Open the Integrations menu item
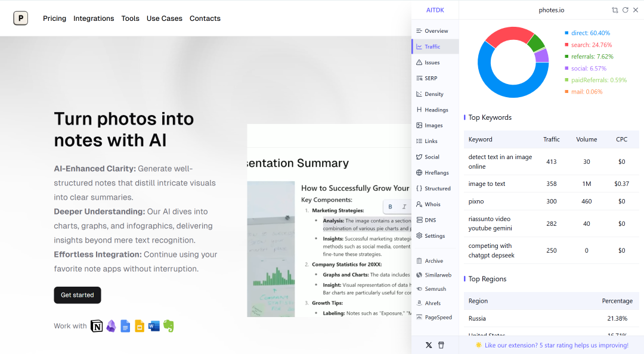644x354 pixels. (94, 18)
